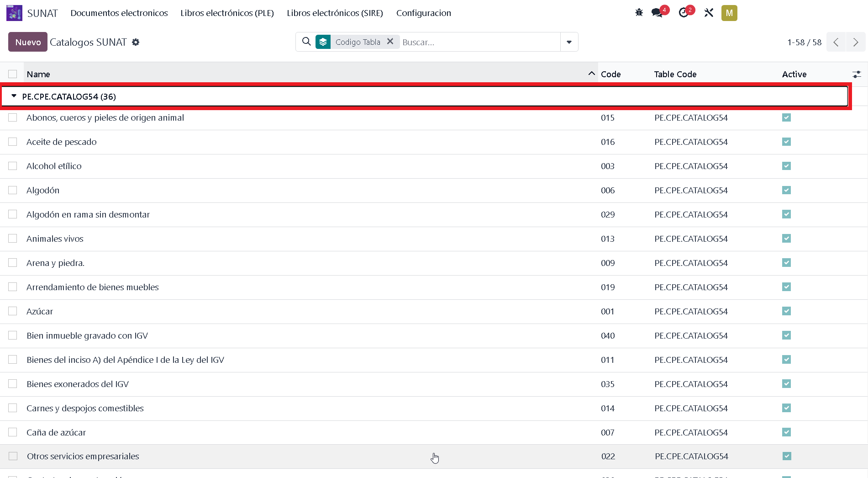Image resolution: width=868 pixels, height=478 pixels.
Task: Open the SUNAT app home icon
Action: [x=14, y=13]
